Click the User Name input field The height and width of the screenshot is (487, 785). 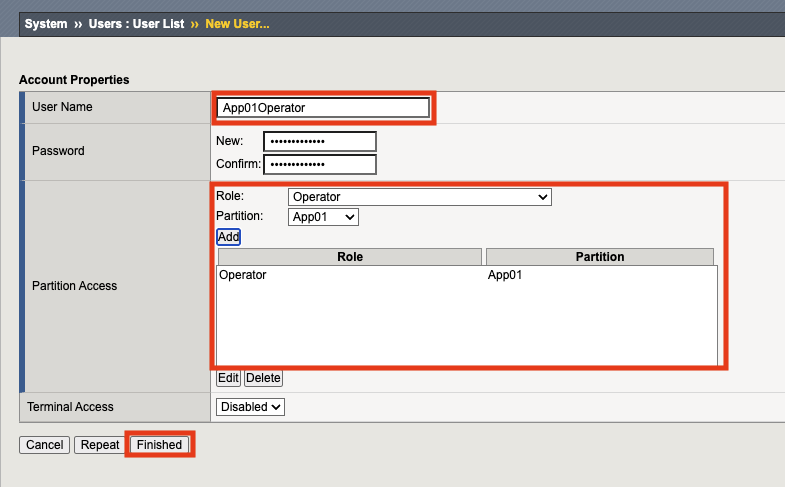pos(323,108)
